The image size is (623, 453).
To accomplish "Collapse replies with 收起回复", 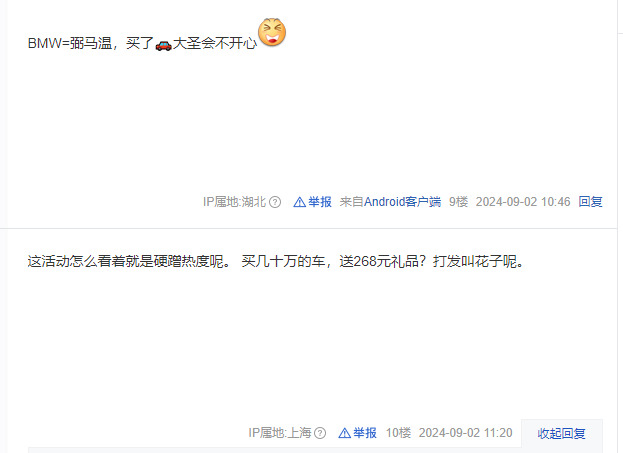I will point(561,434).
